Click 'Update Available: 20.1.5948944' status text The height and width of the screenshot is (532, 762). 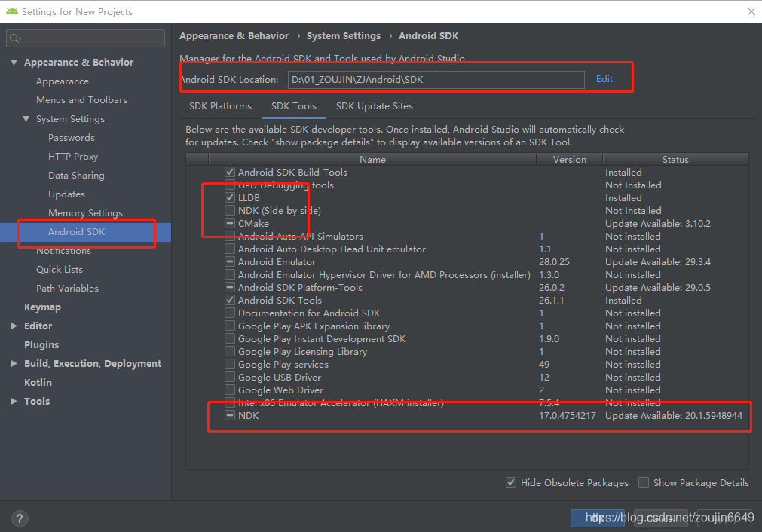pos(674,415)
